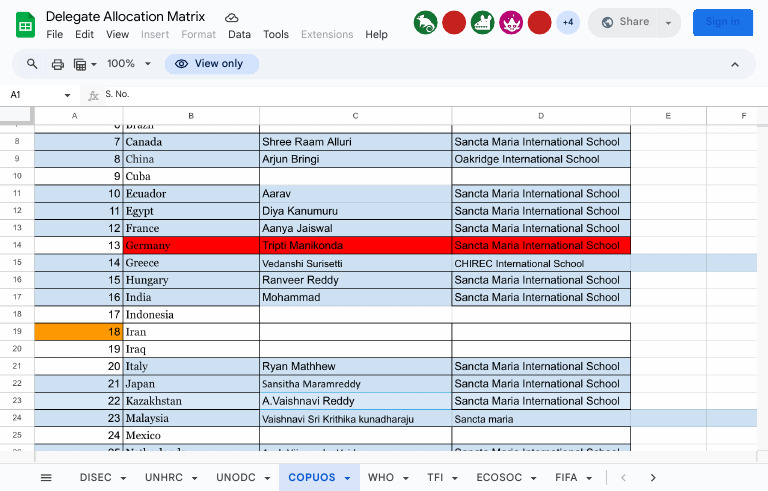Click the green chameleon collaborator avatar
This screenshot has width=768, height=491.
tap(425, 23)
